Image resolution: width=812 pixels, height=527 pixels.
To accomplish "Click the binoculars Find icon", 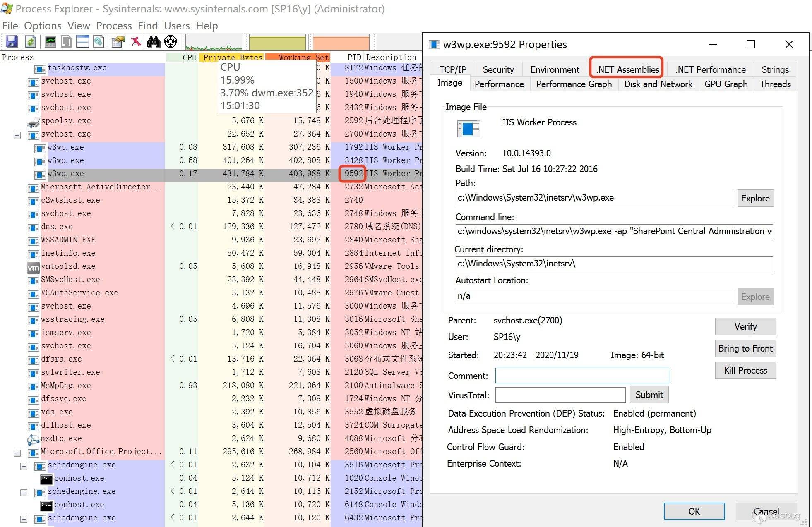I will click(154, 41).
